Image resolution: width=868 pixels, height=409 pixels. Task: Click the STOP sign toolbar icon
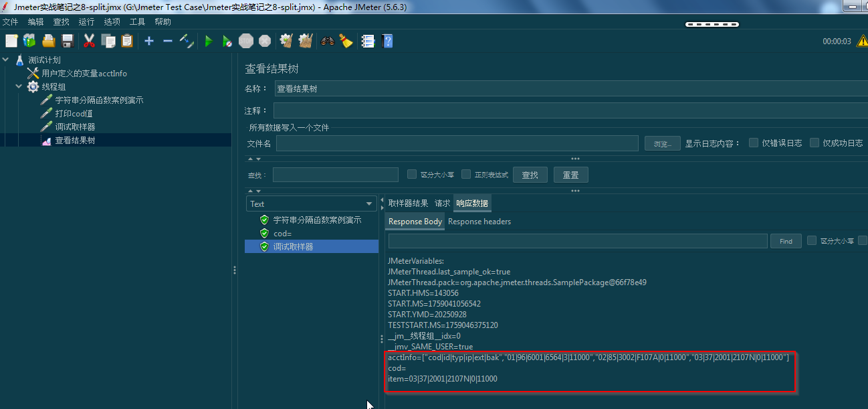click(x=246, y=41)
